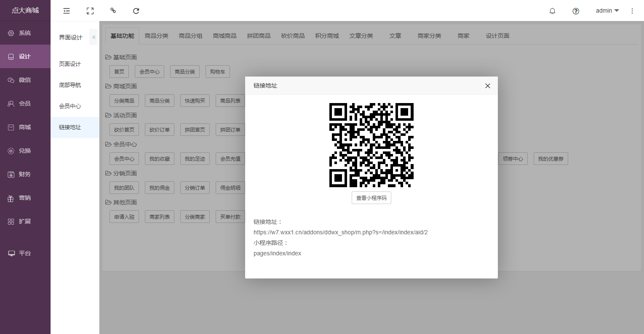
Task: Switch to the 文章分类 tab
Action: point(361,36)
